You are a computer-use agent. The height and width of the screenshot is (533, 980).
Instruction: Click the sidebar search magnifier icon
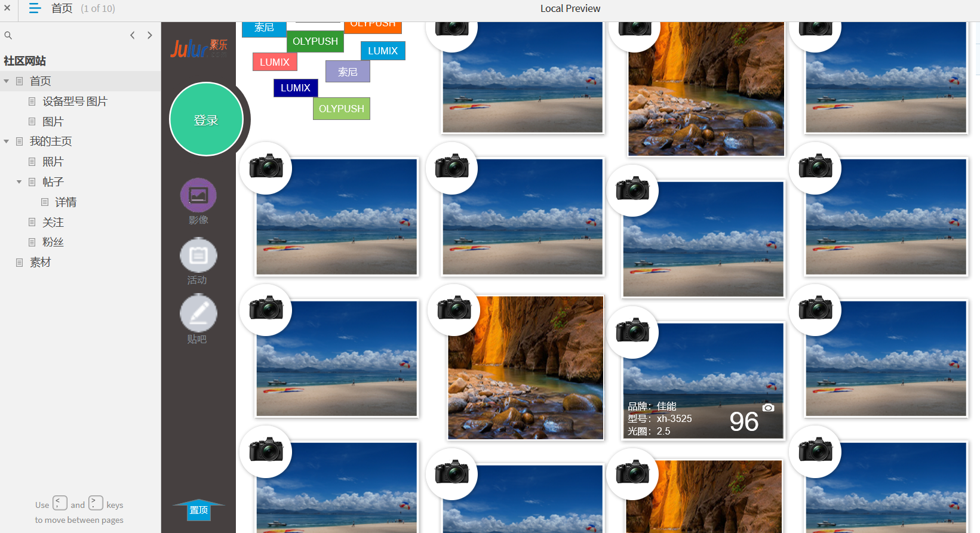(x=8, y=35)
